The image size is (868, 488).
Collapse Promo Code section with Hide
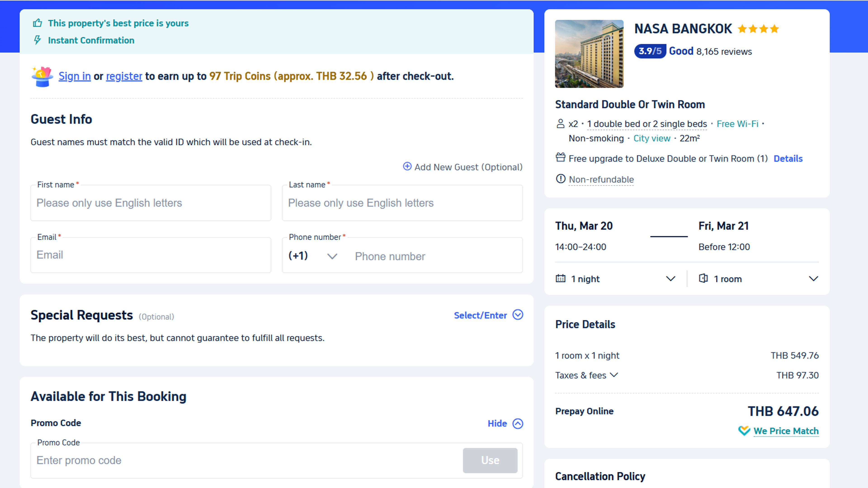click(505, 424)
